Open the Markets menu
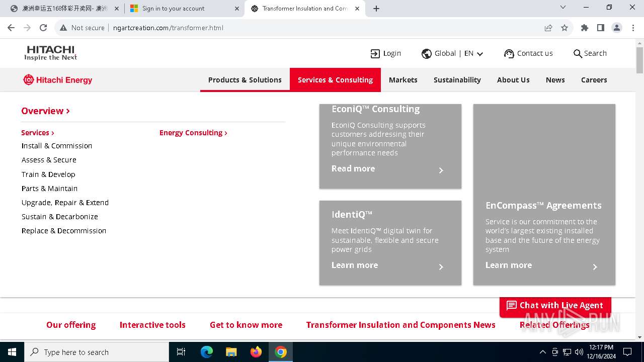 pos(403,80)
